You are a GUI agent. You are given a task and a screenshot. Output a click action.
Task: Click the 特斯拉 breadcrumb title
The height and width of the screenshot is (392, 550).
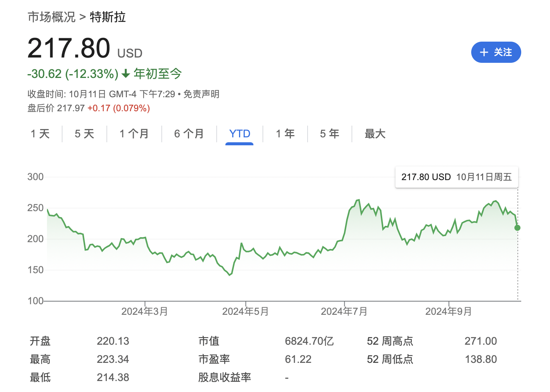click(108, 17)
